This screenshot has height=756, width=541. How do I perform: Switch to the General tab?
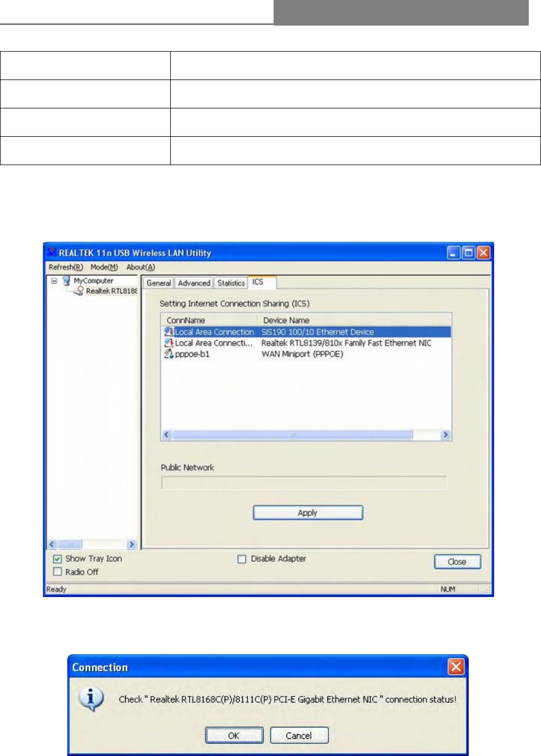pos(158,283)
